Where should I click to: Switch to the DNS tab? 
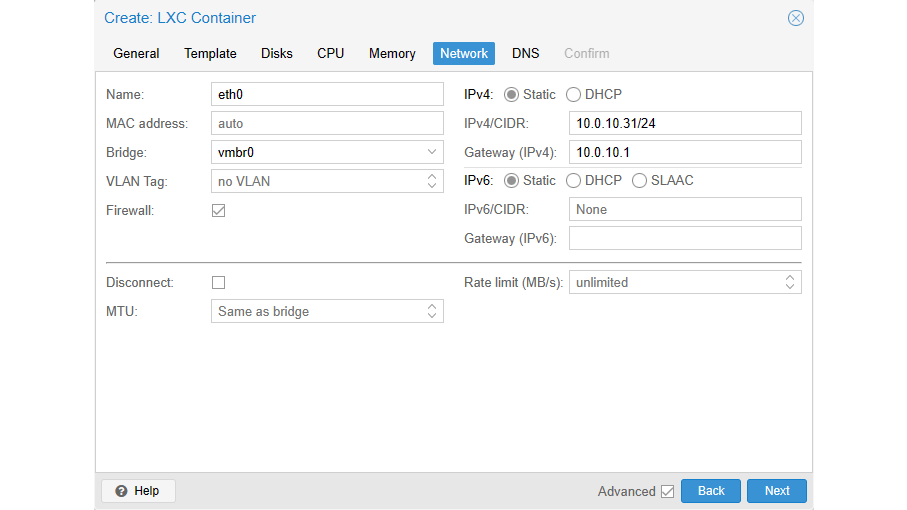click(x=525, y=54)
